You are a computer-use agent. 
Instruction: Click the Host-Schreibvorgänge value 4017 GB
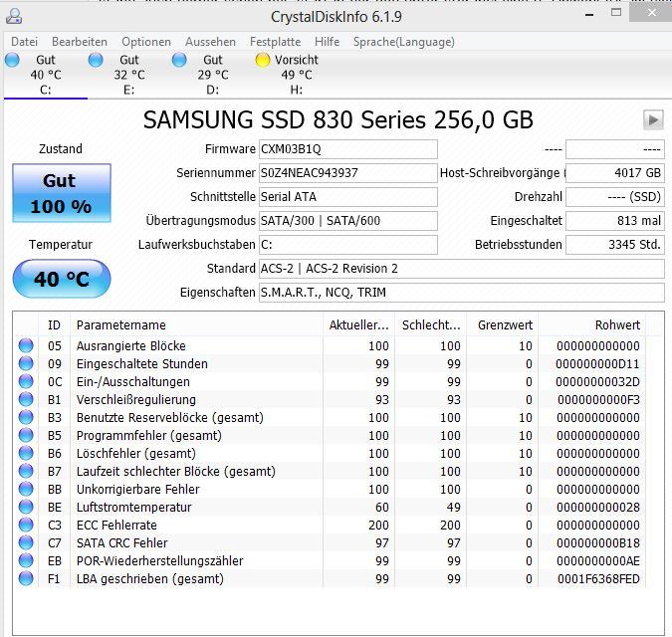615,173
